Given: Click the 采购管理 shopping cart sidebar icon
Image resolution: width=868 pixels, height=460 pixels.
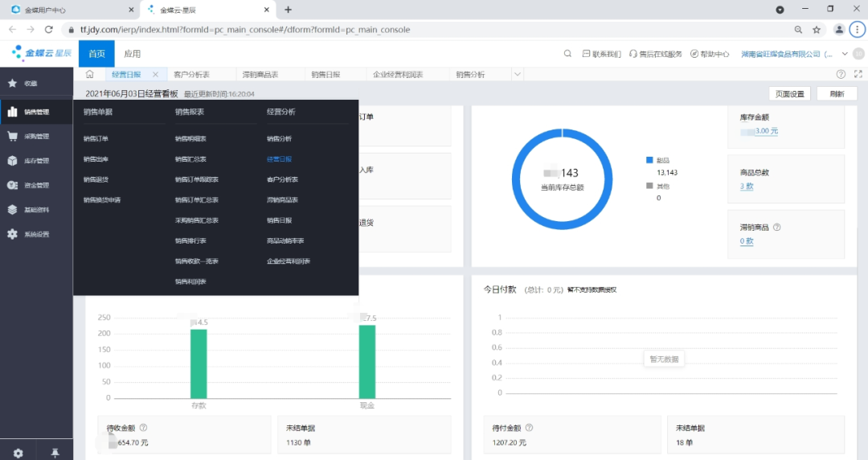Looking at the screenshot, I should coord(13,136).
